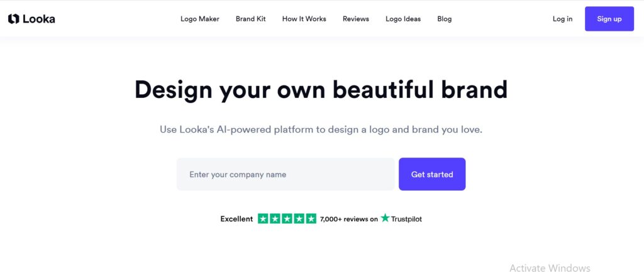Click the Trustpilot brand name text
The height and width of the screenshot is (272, 644).
(406, 219)
